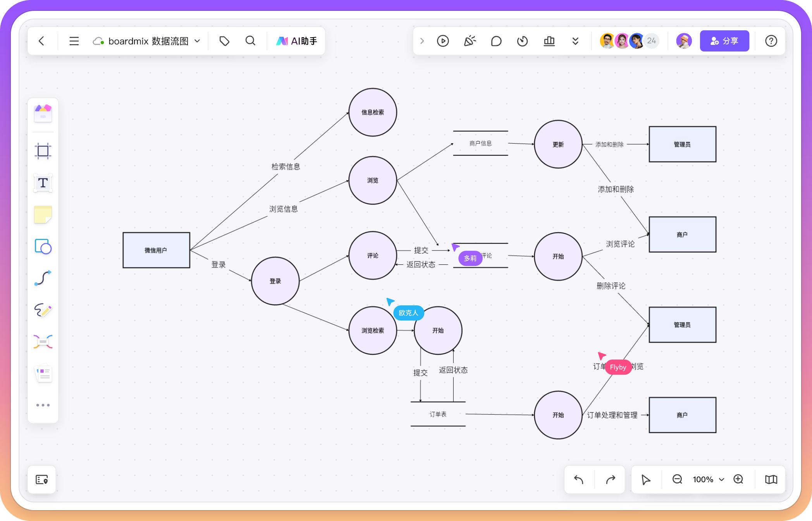Click the 删除评论 connector label

point(611,286)
